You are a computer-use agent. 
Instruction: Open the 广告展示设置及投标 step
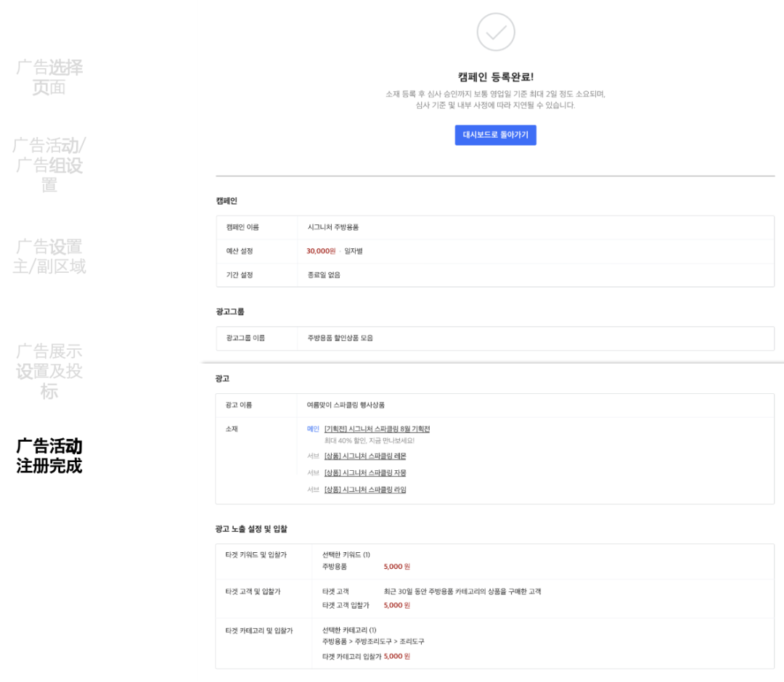49,371
